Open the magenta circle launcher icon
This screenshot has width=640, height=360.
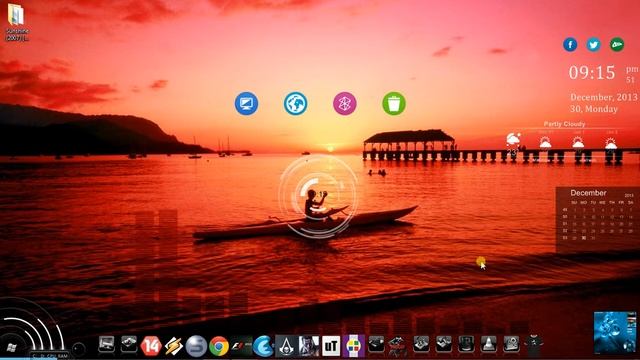(x=345, y=103)
